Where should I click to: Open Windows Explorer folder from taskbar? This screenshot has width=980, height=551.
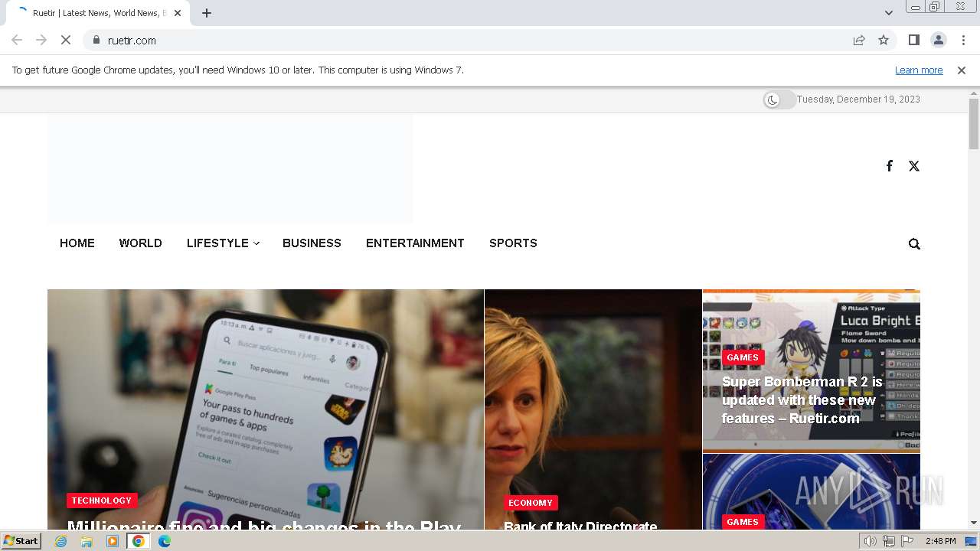point(87,541)
